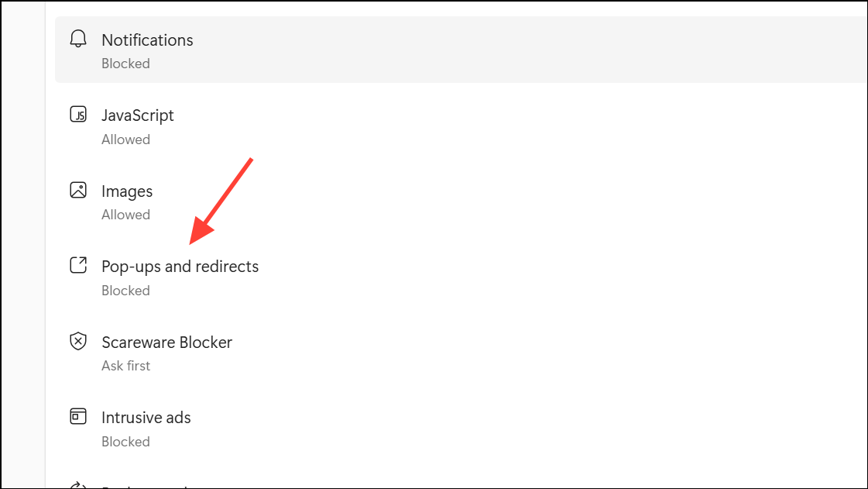
Task: Click the Scareware Blocker shield icon
Action: pos(78,342)
